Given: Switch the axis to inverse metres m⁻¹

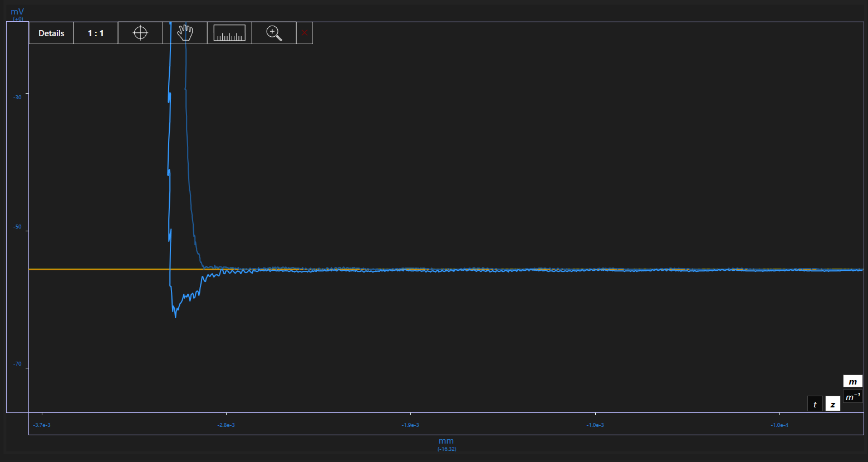Looking at the screenshot, I should tap(852, 397).
